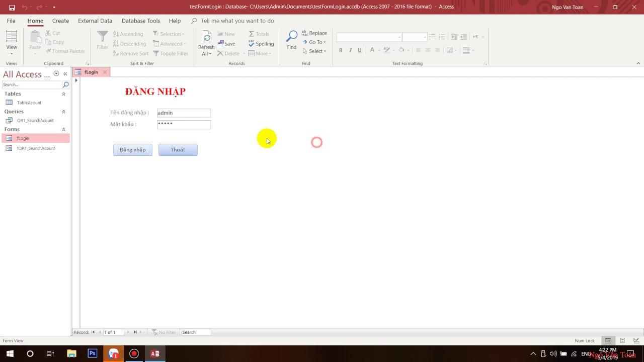Close the fLogin form tab
644x362 pixels.
point(105,72)
